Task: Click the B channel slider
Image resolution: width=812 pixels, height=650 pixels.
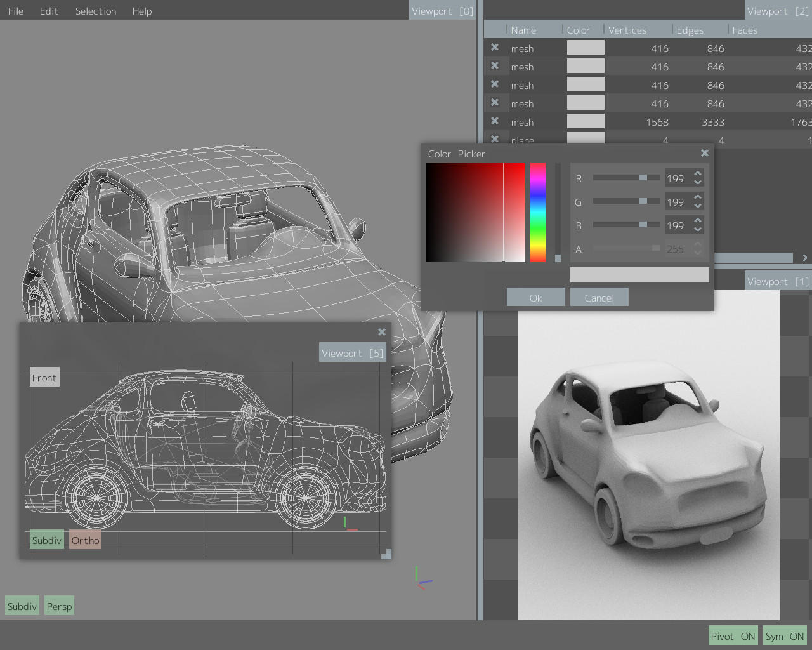Action: [626, 225]
